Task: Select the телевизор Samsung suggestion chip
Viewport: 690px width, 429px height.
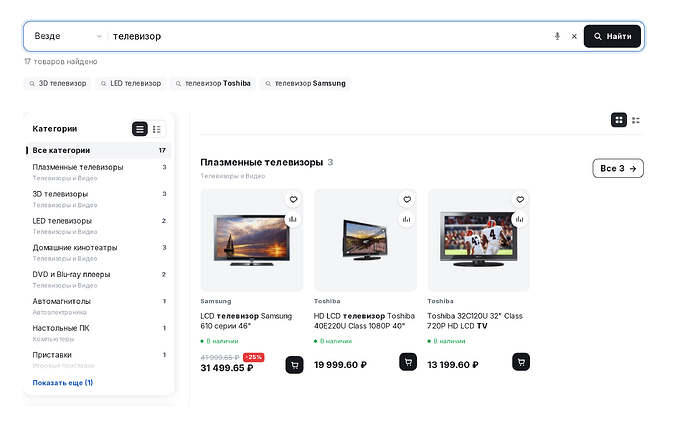Action: [305, 83]
